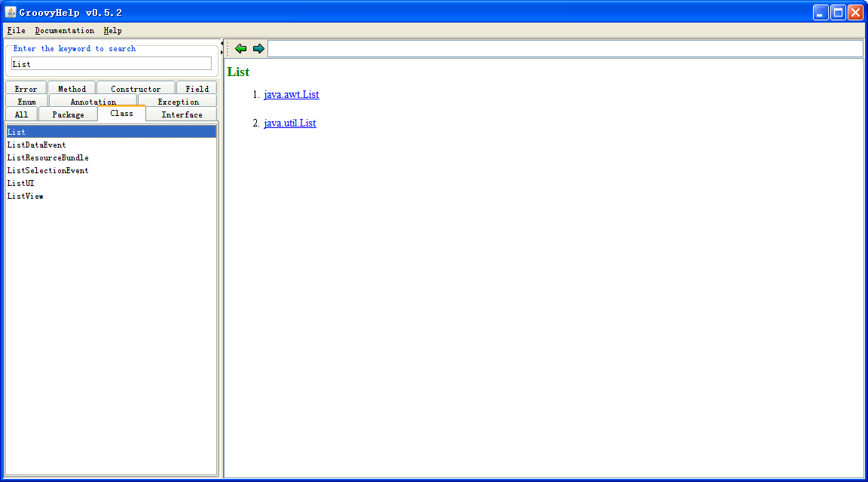Go forward with the teal right arrow

point(258,49)
